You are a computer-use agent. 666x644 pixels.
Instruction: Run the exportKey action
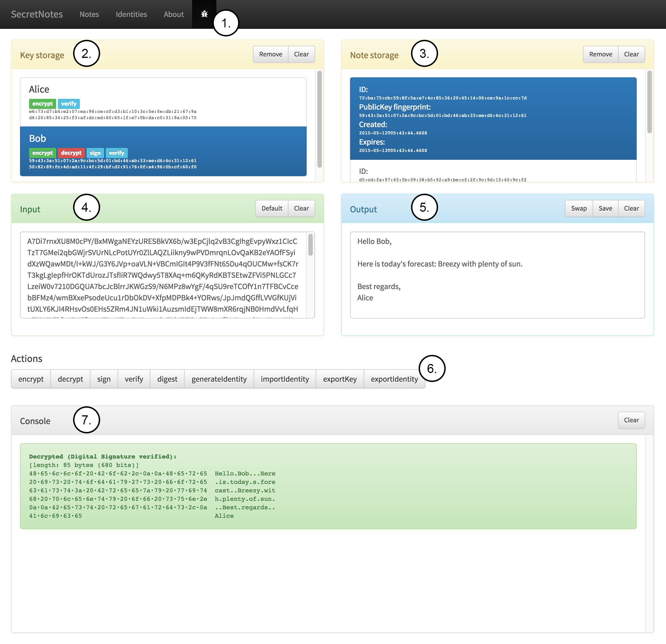339,379
